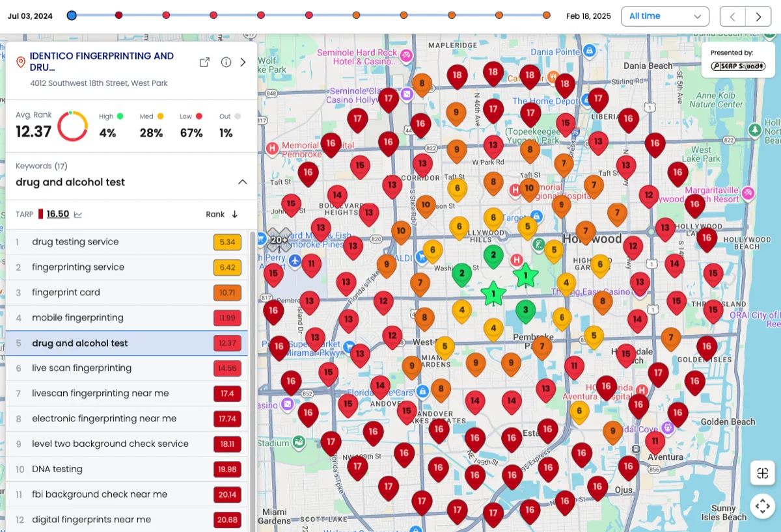
Task: Go to next date with right arrow
Action: [x=758, y=16]
